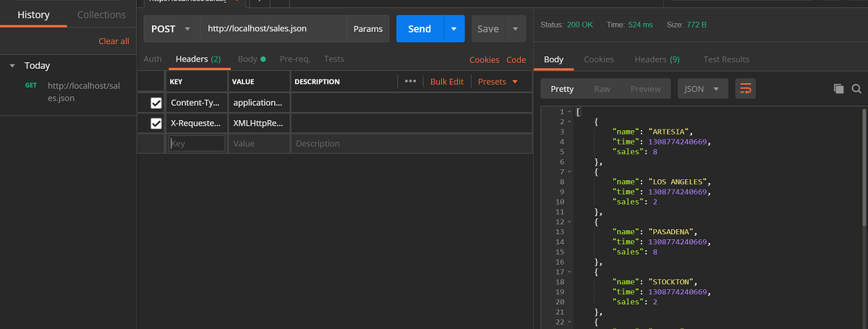
Task: Collapse JSON fold arrow at line 2
Action: click(x=569, y=121)
